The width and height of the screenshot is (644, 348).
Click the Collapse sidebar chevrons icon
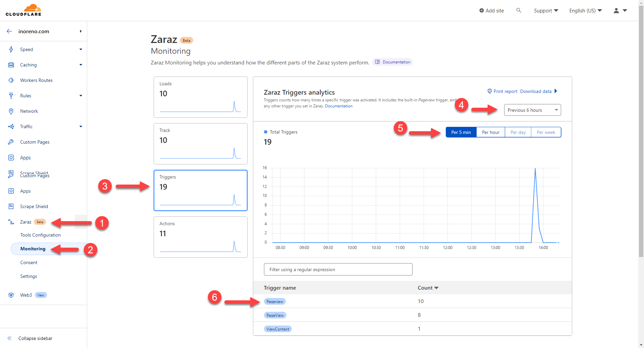tap(9, 338)
